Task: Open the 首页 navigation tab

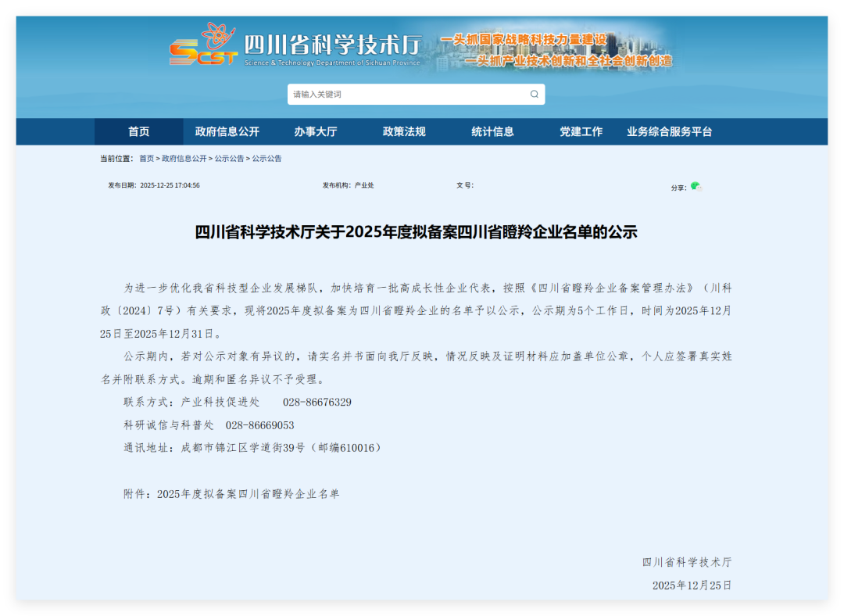Action: point(139,132)
